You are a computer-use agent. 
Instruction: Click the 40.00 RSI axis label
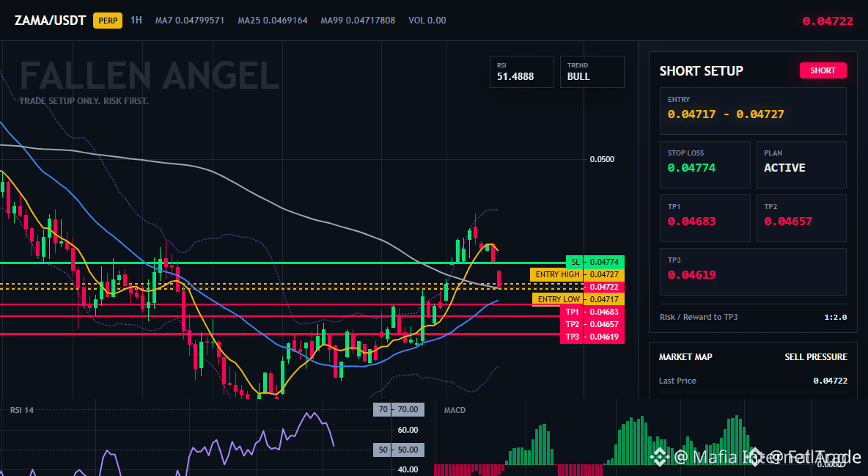pos(408,470)
